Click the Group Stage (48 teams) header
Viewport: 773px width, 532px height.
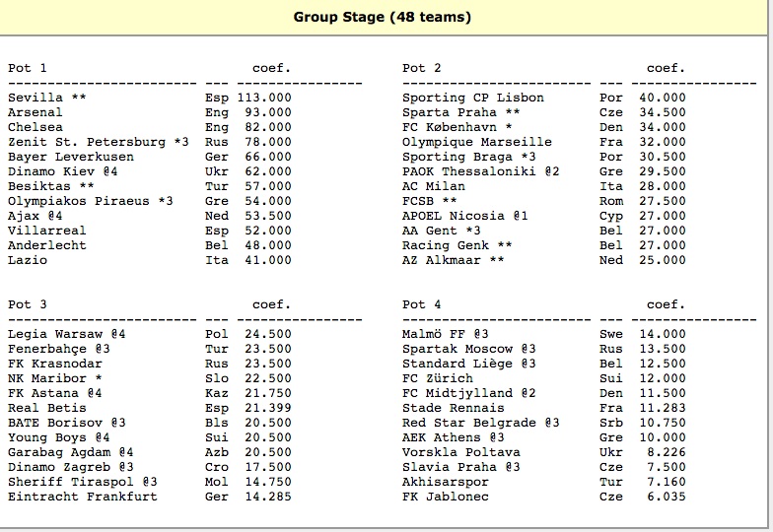click(x=383, y=17)
